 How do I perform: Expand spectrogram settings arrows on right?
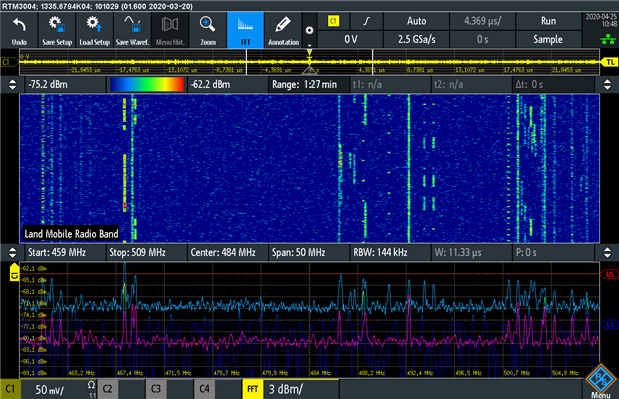pyautogui.click(x=607, y=84)
